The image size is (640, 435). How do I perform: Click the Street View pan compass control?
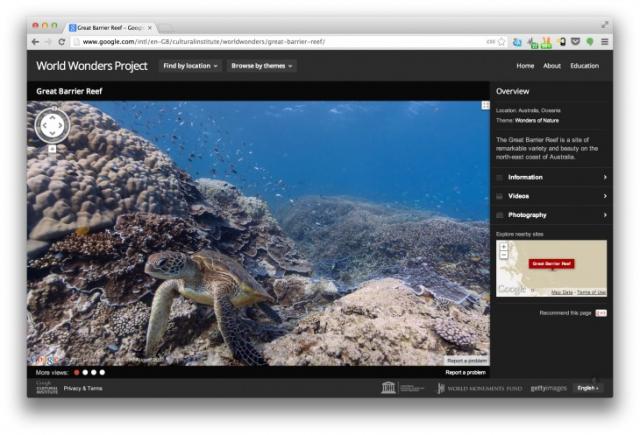click(51, 125)
